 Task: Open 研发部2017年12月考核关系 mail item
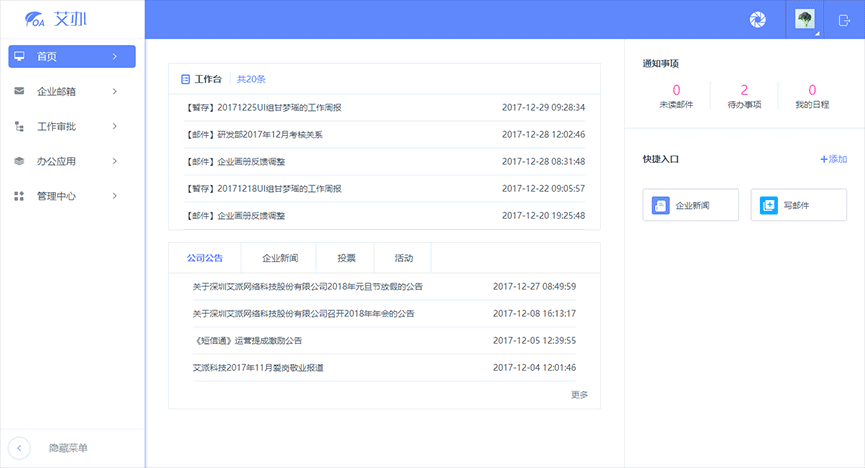[254, 134]
